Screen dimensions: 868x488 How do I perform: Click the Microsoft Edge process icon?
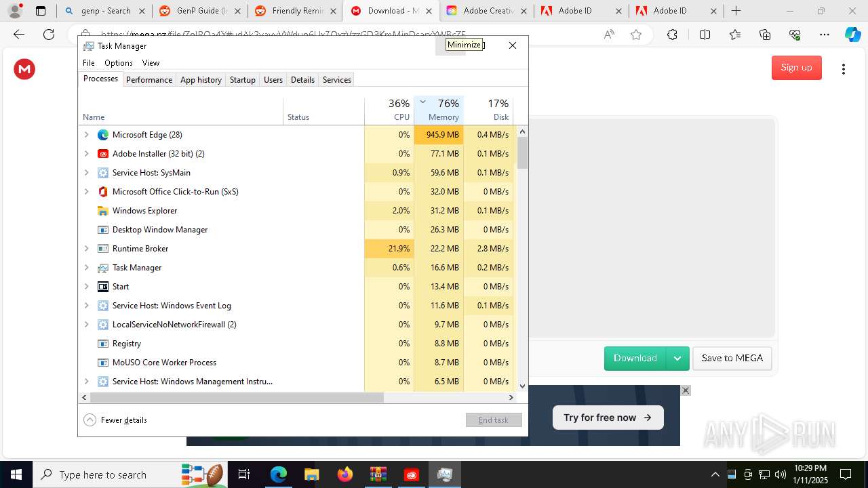pos(103,135)
